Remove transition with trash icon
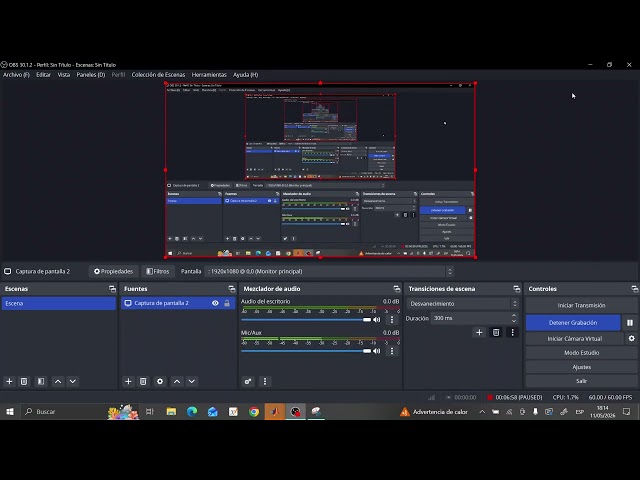The width and height of the screenshot is (640, 480). [x=496, y=333]
